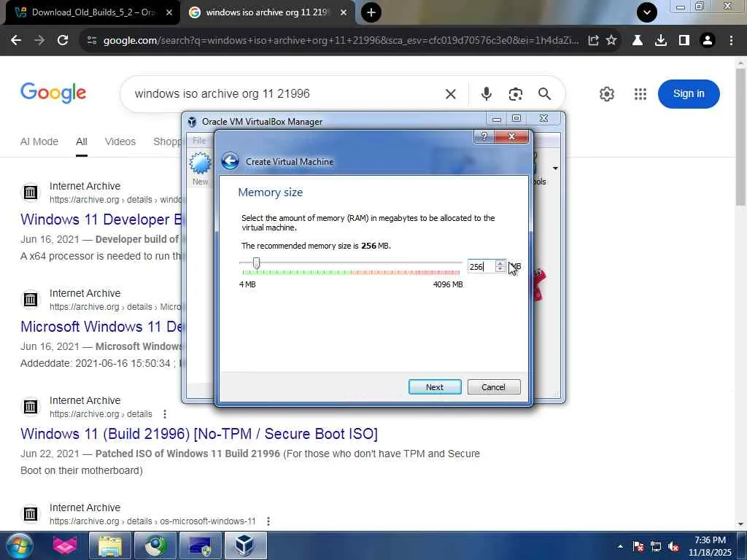Image resolution: width=747 pixels, height=560 pixels.
Task: Switch to Videos search tab
Action: coord(120,141)
